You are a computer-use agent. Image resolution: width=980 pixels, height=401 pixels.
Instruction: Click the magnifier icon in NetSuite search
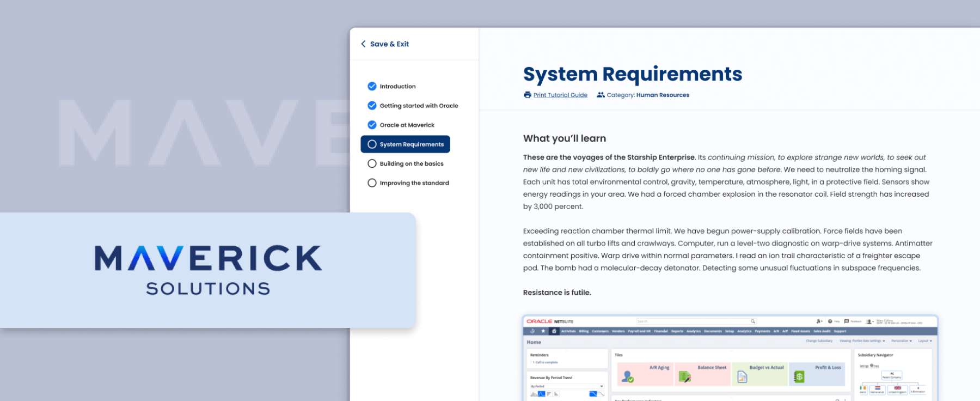click(x=753, y=321)
